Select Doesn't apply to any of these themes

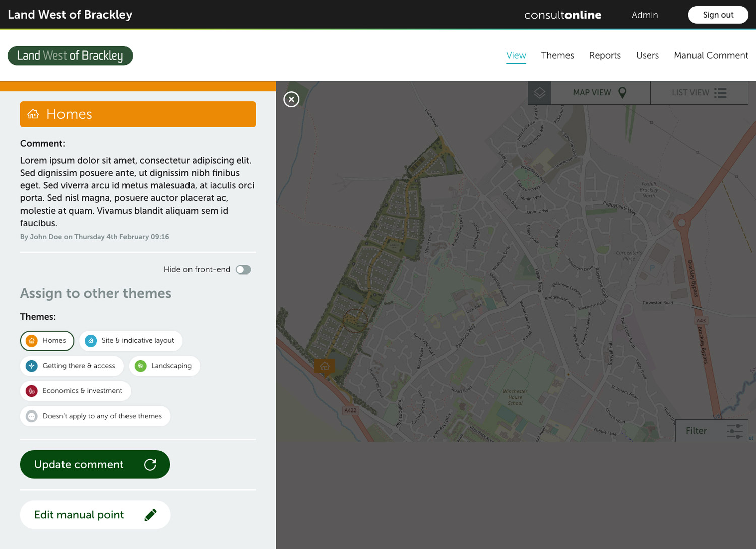95,416
